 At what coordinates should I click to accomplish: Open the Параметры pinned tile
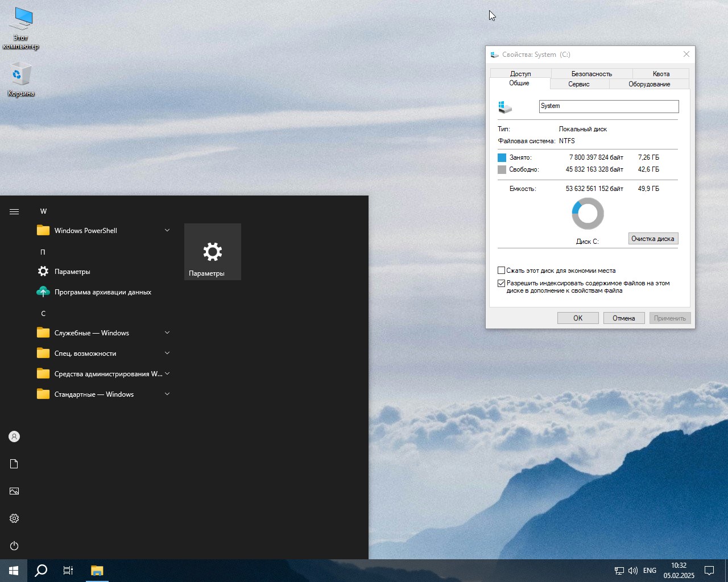[213, 252]
